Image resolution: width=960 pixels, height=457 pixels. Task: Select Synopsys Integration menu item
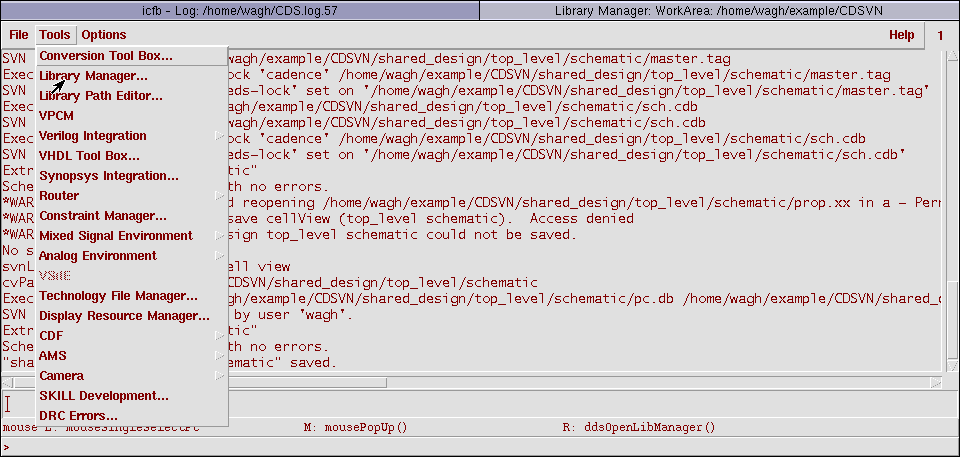click(x=109, y=176)
